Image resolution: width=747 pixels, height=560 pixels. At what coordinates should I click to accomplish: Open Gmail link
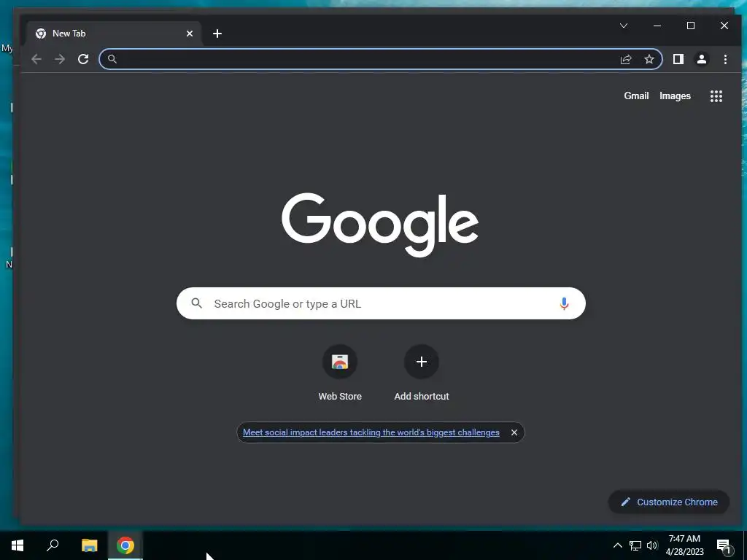point(636,96)
